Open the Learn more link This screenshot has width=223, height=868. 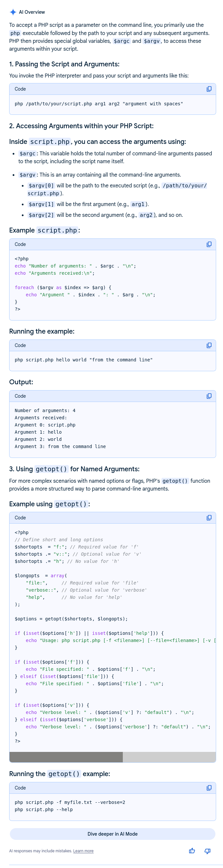(83, 851)
